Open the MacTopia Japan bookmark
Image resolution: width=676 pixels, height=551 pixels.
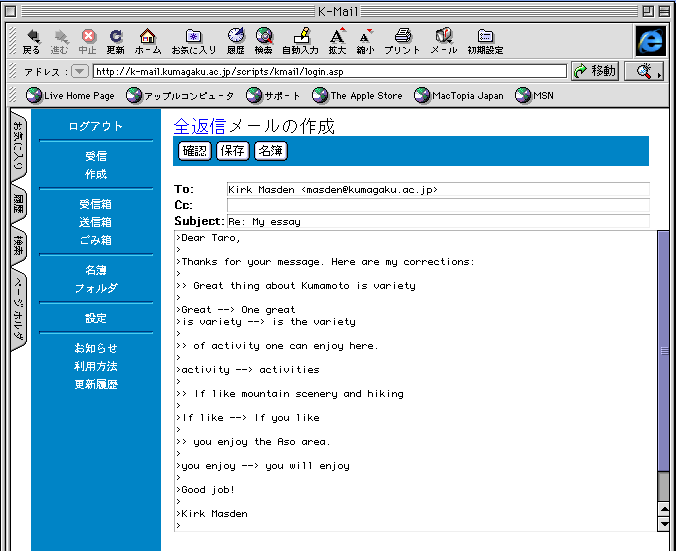coord(459,95)
